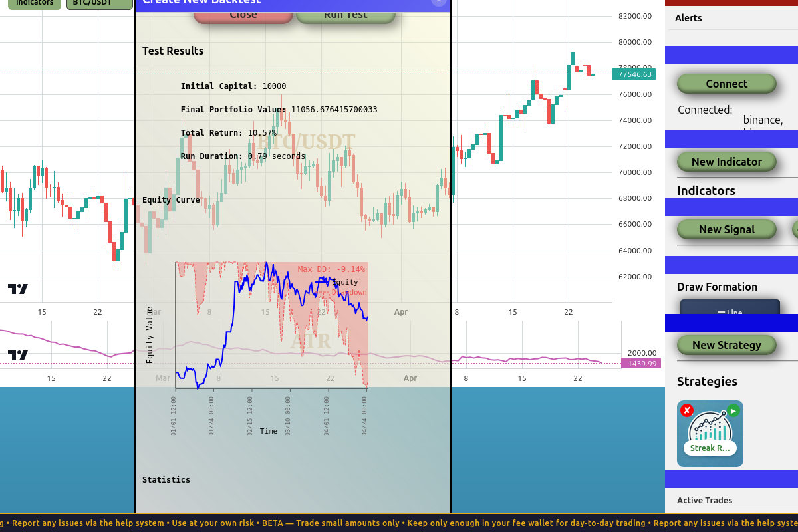The height and width of the screenshot is (532, 798).
Task: Click the Run Test button
Action: click(346, 15)
